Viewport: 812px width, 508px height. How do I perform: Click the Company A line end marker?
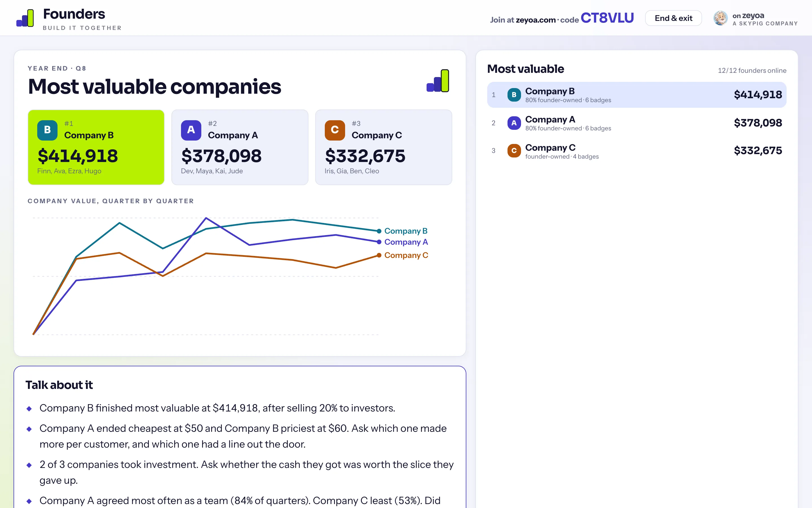click(379, 242)
